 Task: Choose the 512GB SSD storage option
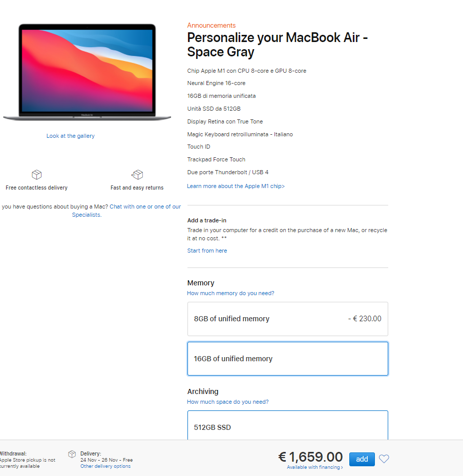point(288,425)
